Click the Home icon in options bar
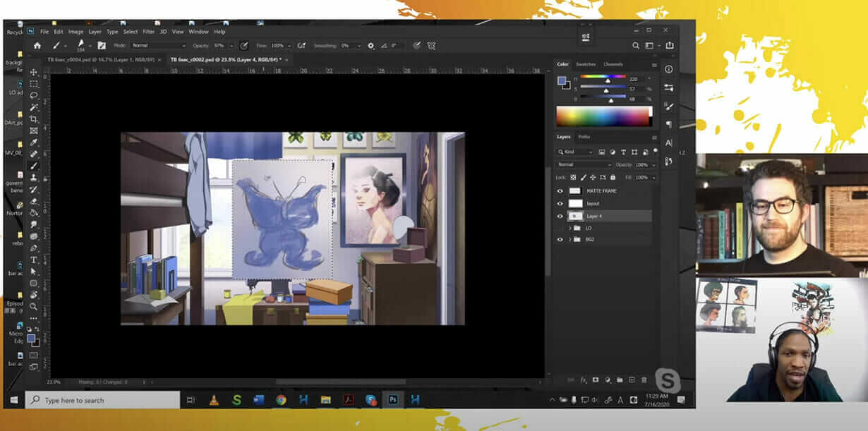The width and height of the screenshot is (868, 431). coord(37,45)
